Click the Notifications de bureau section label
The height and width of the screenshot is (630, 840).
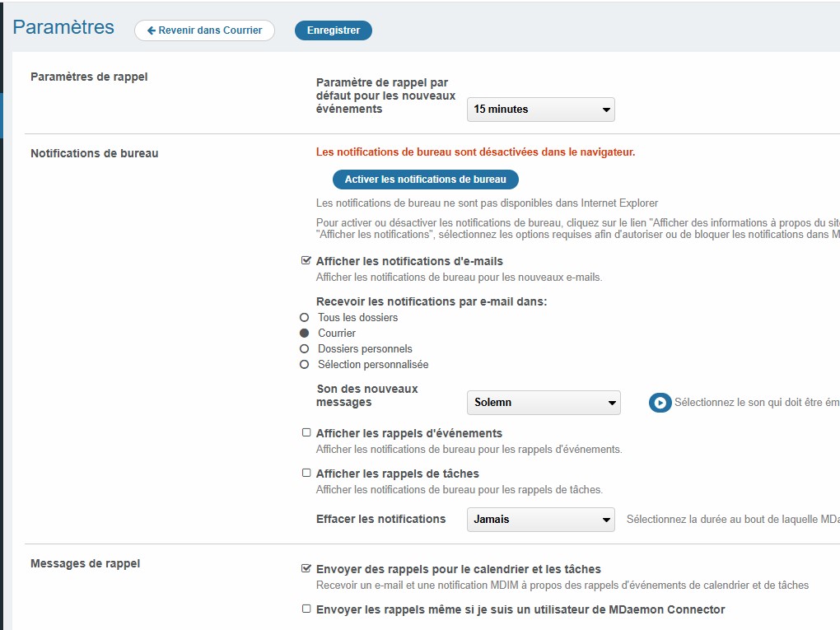[x=94, y=153]
